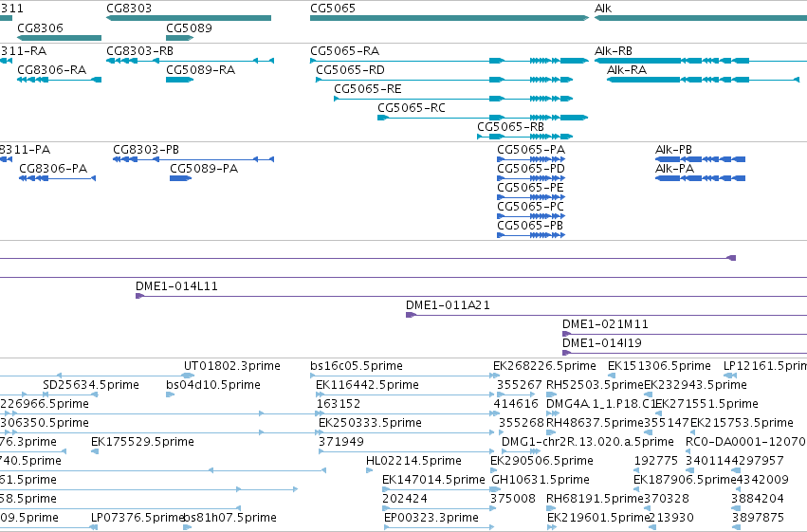Select EST RH52503.5prime

(595, 385)
